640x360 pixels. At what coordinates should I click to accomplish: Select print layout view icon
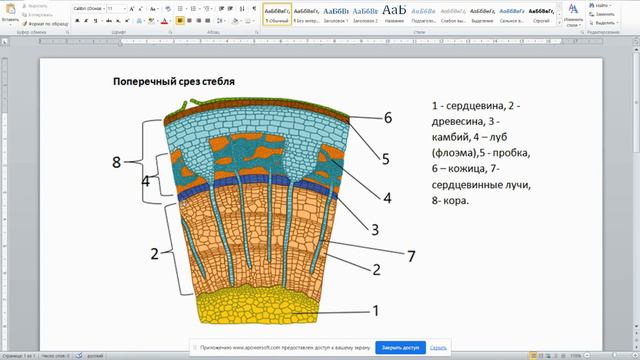(533, 356)
